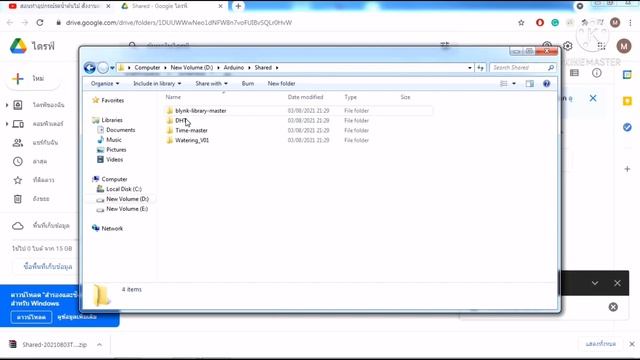
Task: Click New Volume (D:) breadcrumb segment
Action: click(x=191, y=67)
